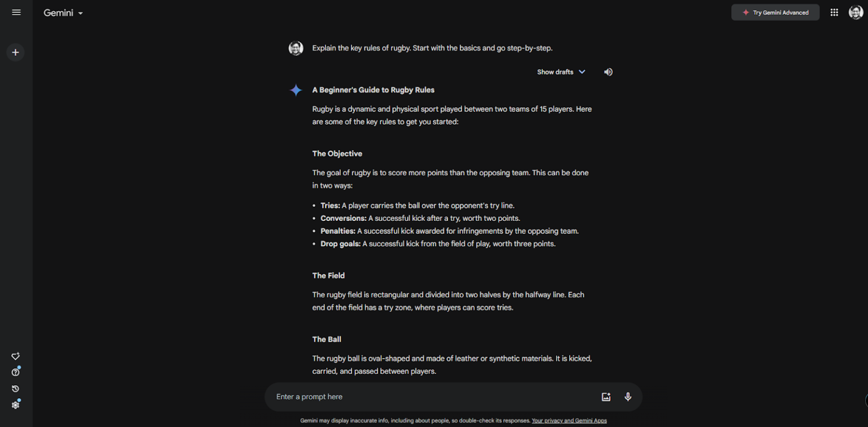The height and width of the screenshot is (427, 868).
Task: Click the rugby rules prompt text
Action: (432, 48)
